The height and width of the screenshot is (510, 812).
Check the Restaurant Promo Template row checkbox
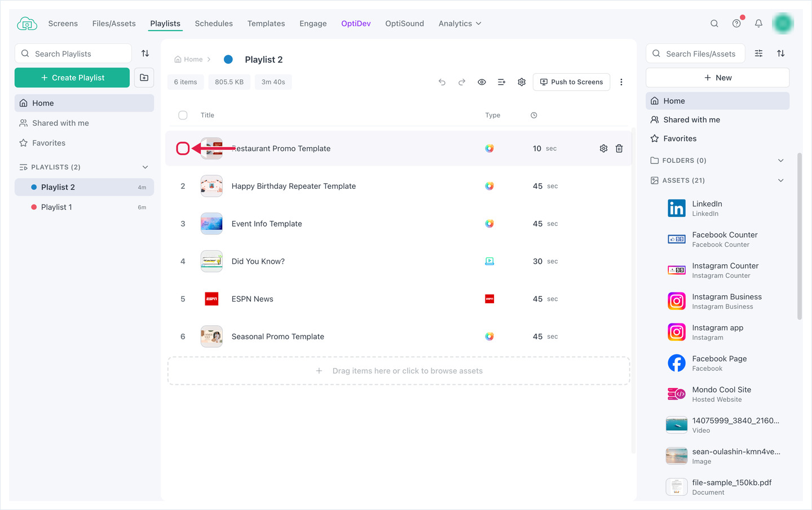(x=183, y=148)
